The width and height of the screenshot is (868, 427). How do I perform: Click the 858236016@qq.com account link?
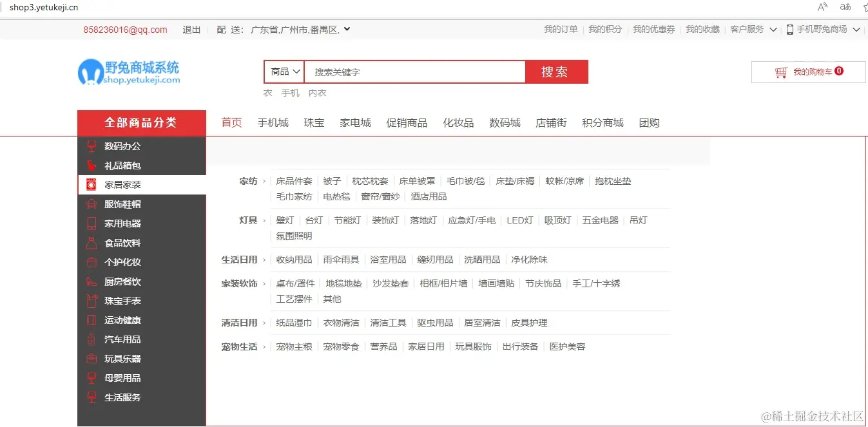click(x=125, y=30)
